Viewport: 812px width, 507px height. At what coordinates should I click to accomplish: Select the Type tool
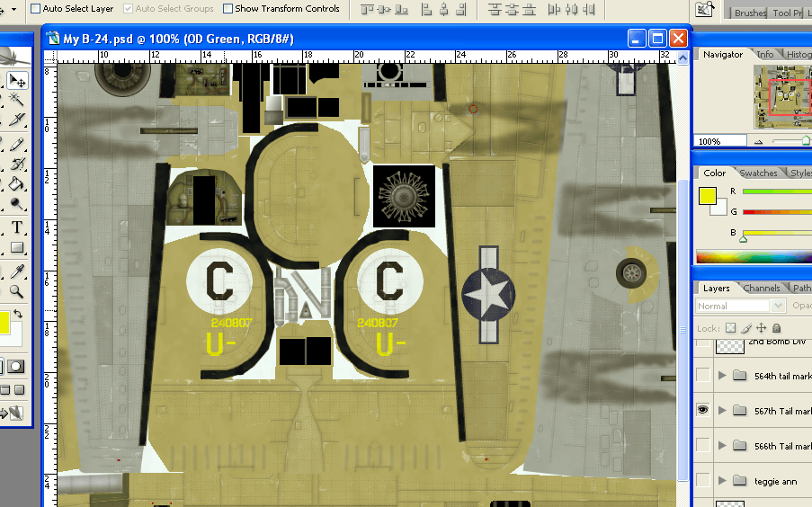17,227
